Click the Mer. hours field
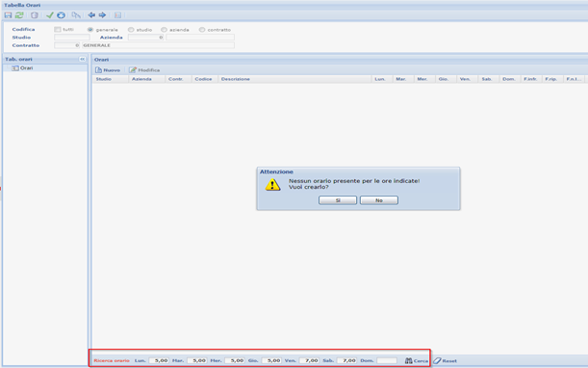This screenshot has width=588, height=368. pyautogui.click(x=235, y=360)
